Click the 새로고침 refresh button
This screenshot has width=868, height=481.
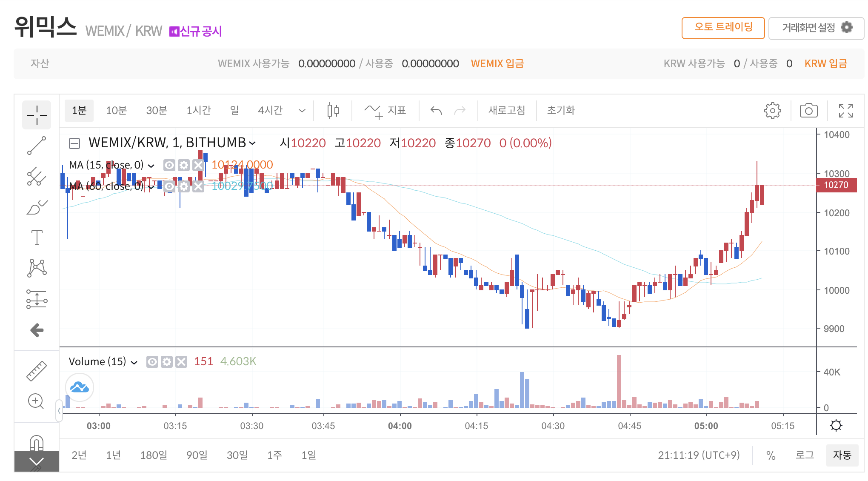[x=506, y=111]
